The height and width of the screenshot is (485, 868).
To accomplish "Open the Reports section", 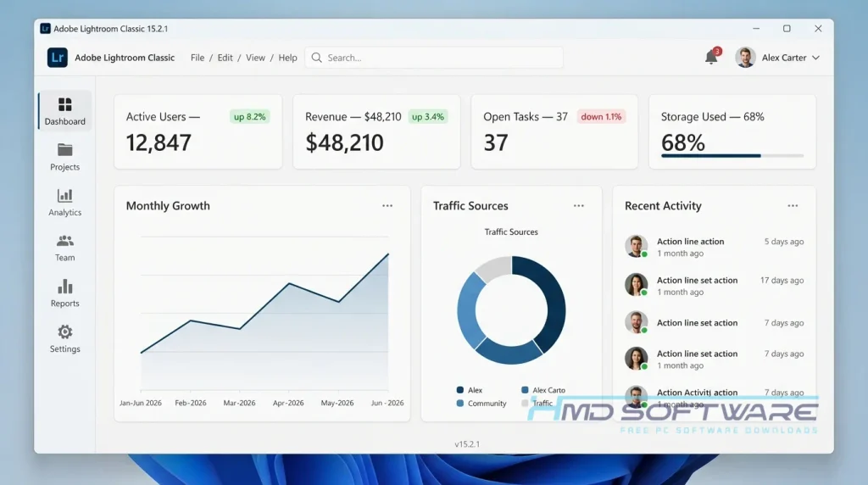I will click(x=64, y=293).
